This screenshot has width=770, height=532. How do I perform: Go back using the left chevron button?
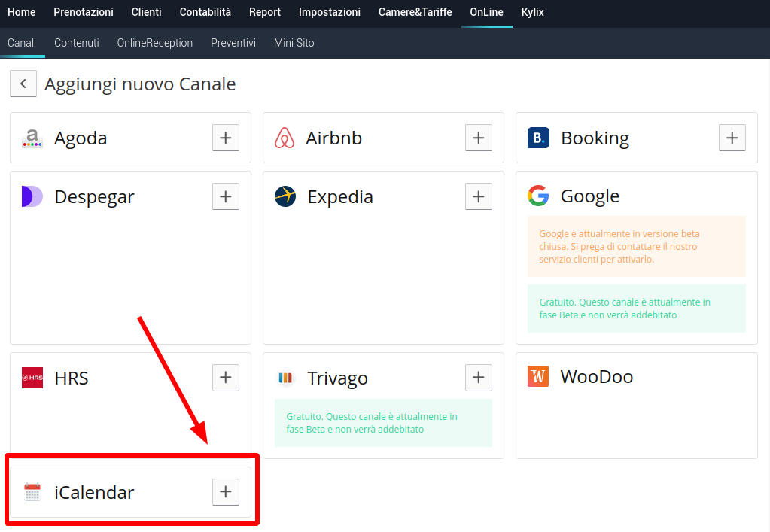tap(23, 84)
